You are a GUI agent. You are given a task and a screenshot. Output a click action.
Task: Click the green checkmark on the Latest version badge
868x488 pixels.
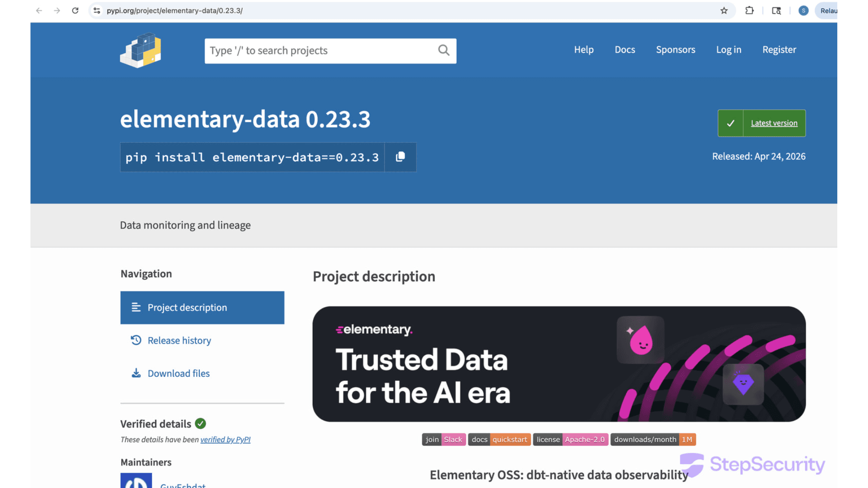(x=730, y=123)
